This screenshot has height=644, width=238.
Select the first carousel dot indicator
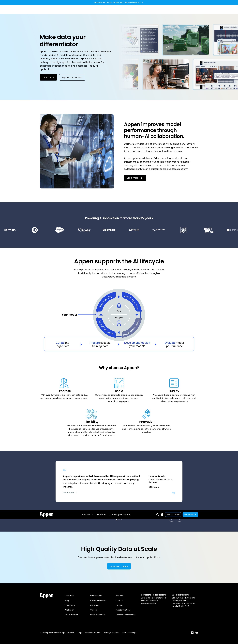pyautogui.click(x=116, y=520)
